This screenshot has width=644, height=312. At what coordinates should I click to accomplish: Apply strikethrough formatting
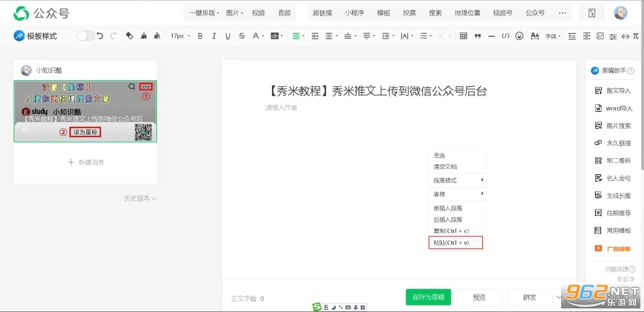pos(241,36)
